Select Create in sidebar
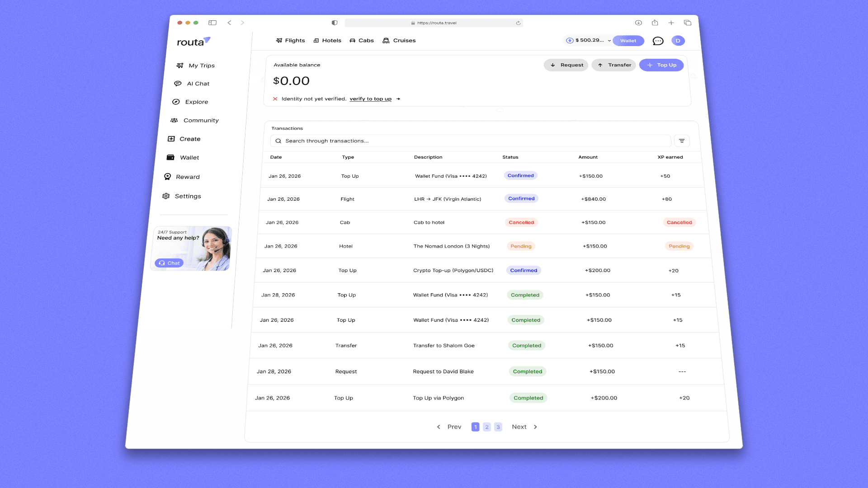 [x=184, y=139]
